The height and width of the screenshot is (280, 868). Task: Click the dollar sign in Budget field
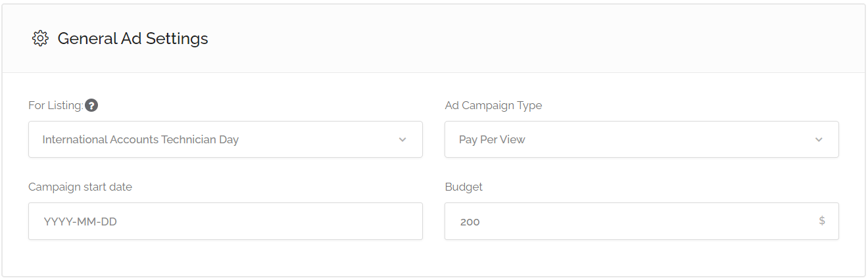822,221
